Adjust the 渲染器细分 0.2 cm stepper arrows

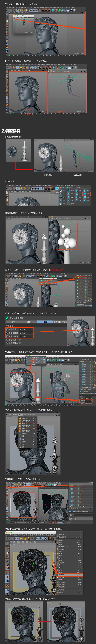pos(32,337)
